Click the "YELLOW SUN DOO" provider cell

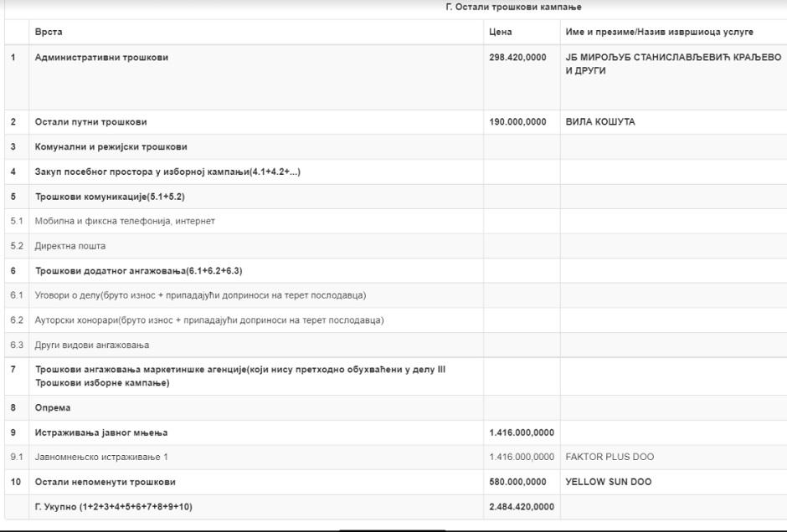tap(609, 482)
